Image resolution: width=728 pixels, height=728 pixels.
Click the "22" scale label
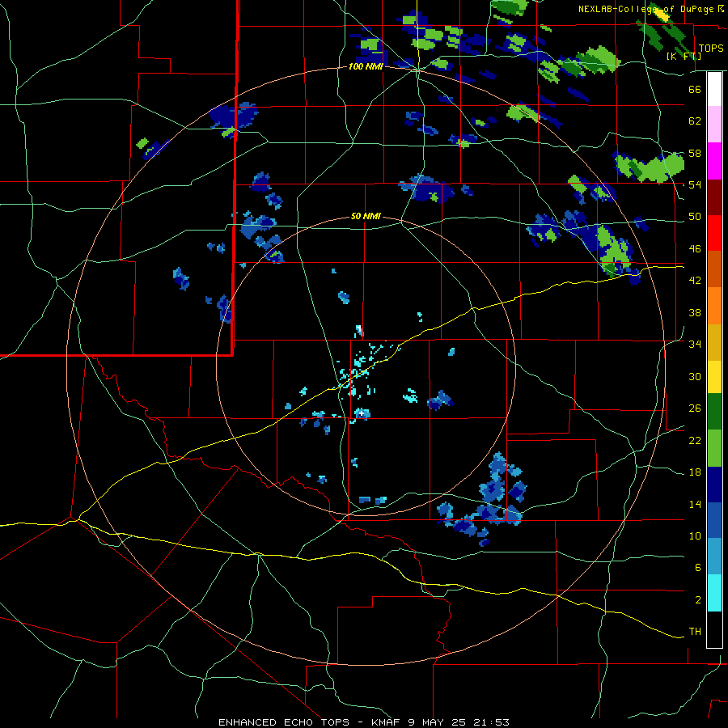tap(695, 441)
